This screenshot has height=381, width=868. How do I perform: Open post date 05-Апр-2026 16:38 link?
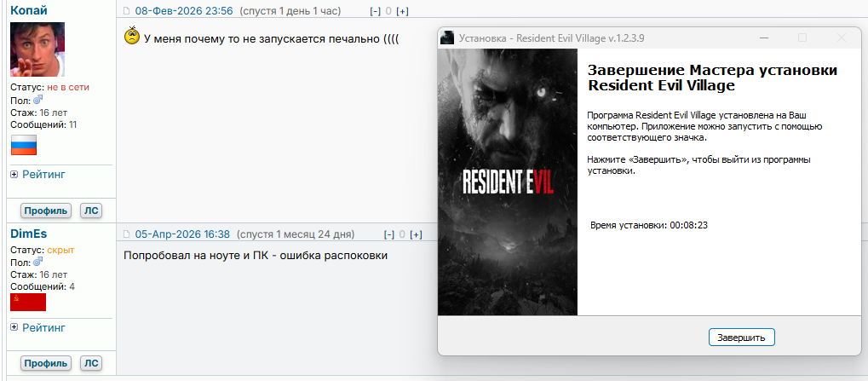182,234
